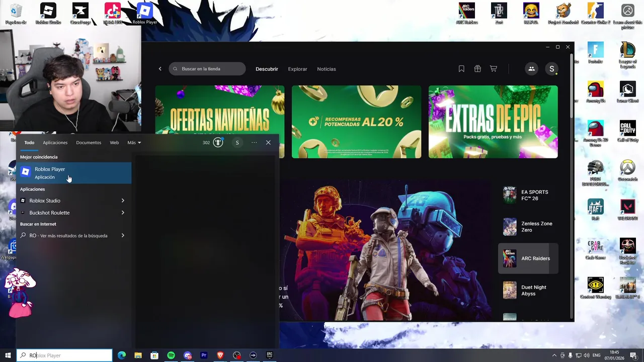Open the Windows Start button

point(8,355)
